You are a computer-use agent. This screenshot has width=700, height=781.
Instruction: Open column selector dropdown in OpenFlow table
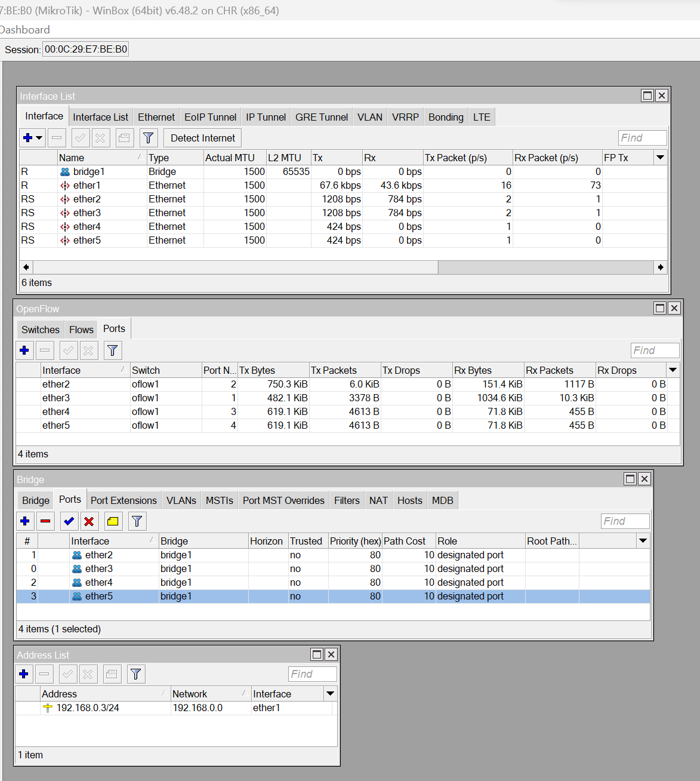coord(673,370)
